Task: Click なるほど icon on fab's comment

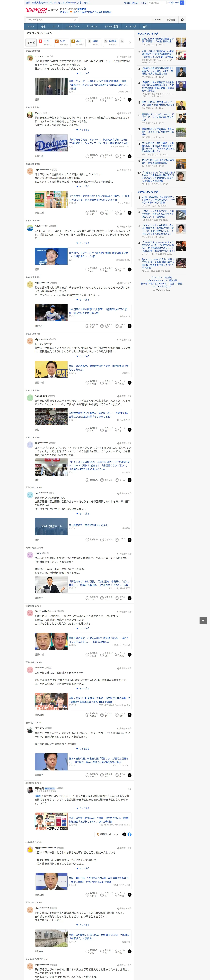Action: click(102, 269)
